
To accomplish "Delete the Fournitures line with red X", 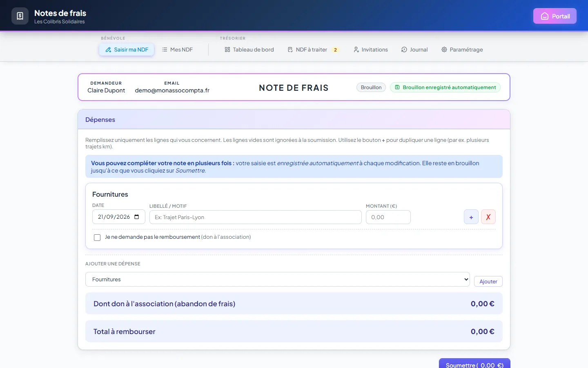I will pos(488,217).
